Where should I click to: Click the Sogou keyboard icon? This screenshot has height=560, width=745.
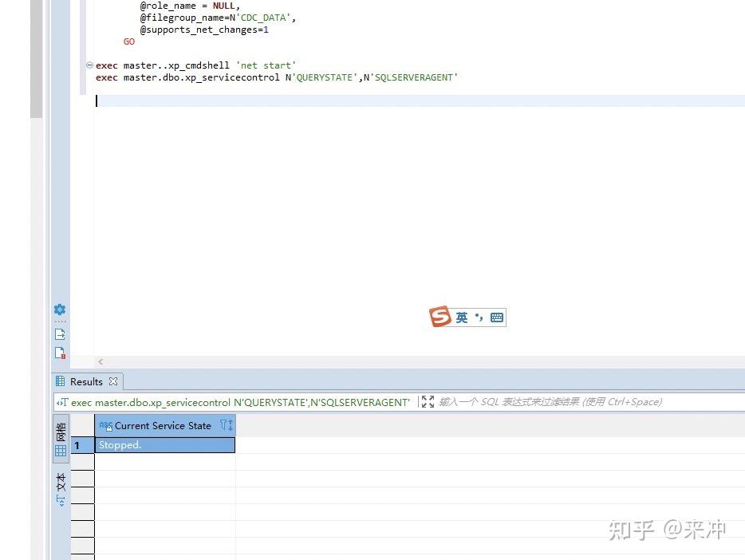point(498,317)
